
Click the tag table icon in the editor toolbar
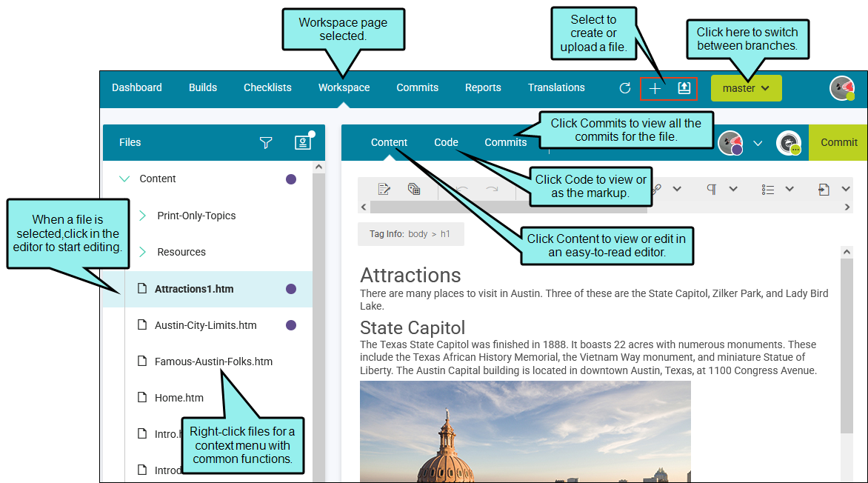pos(413,189)
